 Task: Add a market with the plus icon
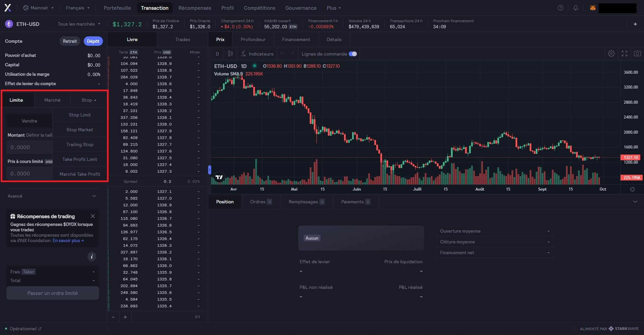pyautogui.click(x=635, y=24)
